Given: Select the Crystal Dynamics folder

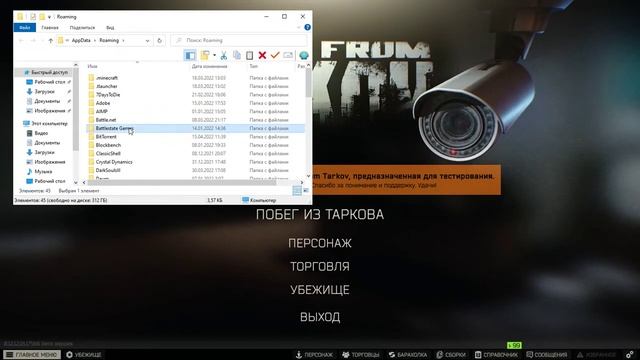Looking at the screenshot, I should click(x=114, y=162).
